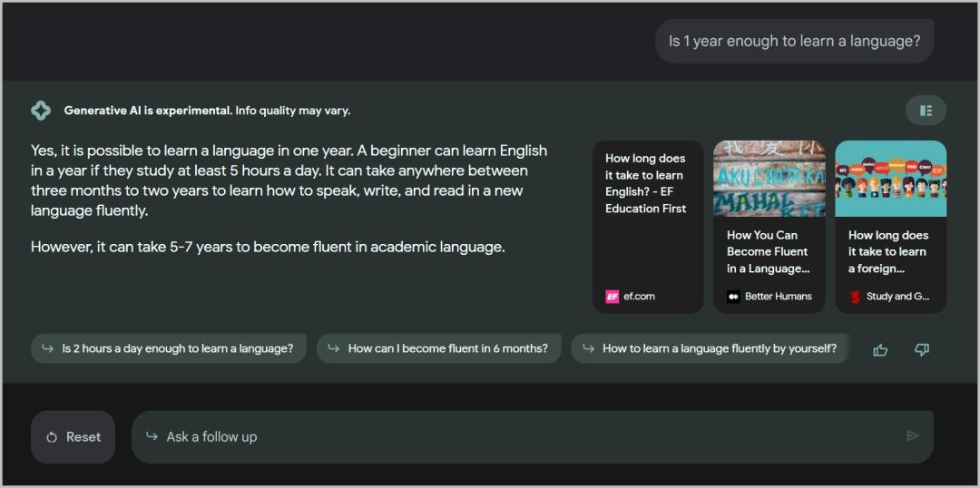Click the ef.com favicon icon
This screenshot has height=488, width=980.
point(612,297)
